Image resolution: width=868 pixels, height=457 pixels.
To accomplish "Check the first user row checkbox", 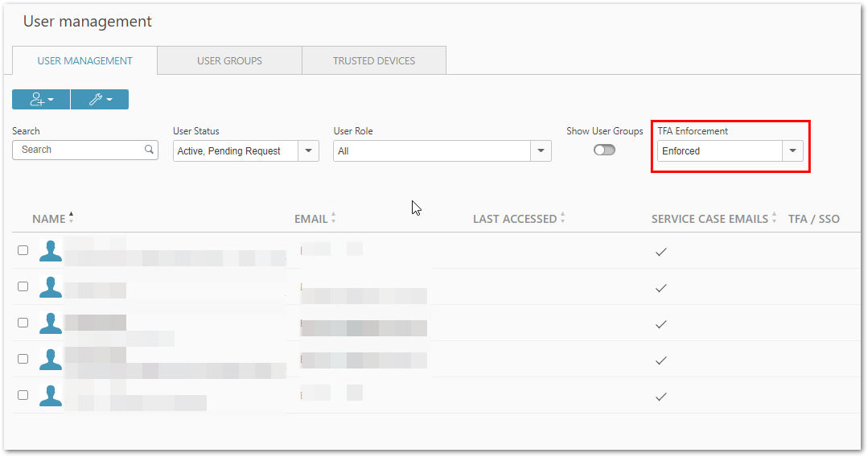I will click(x=23, y=250).
